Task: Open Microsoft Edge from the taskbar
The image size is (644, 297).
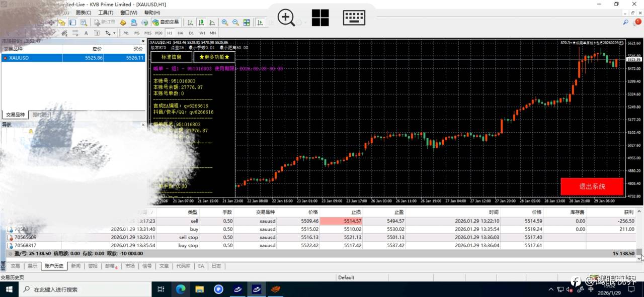Action: click(x=181, y=289)
